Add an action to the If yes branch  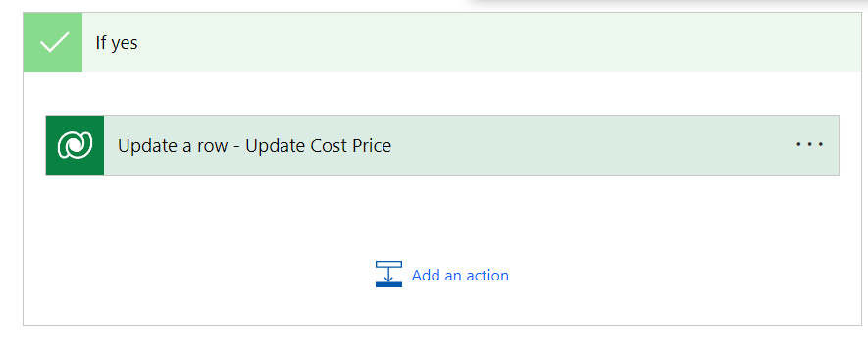click(441, 275)
